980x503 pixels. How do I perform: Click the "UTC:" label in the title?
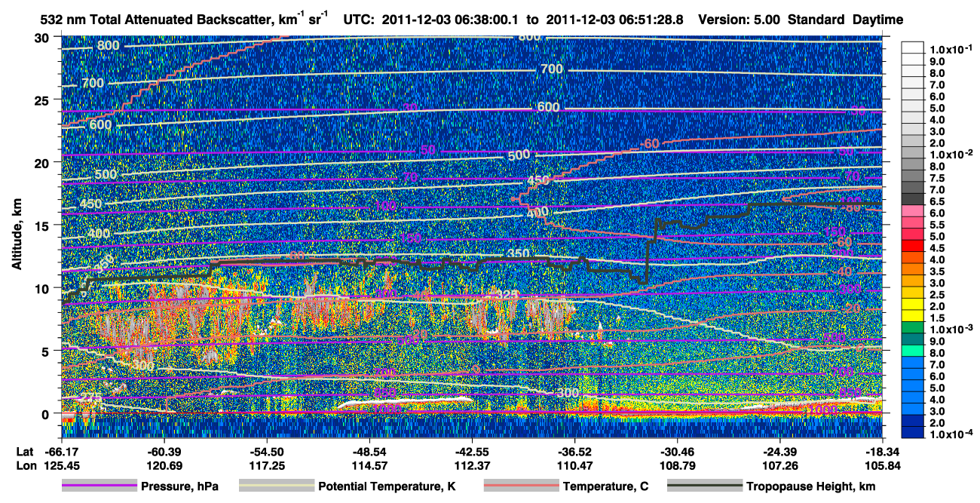click(x=360, y=20)
